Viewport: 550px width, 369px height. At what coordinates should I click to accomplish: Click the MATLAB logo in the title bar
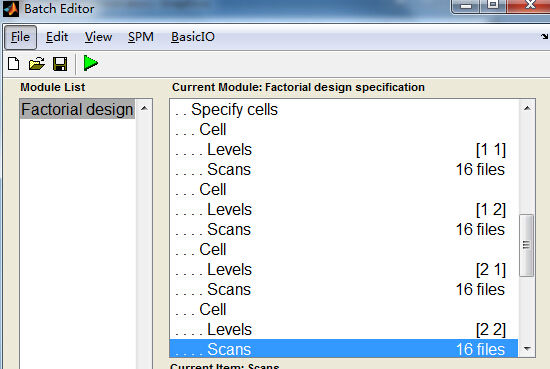(x=11, y=9)
